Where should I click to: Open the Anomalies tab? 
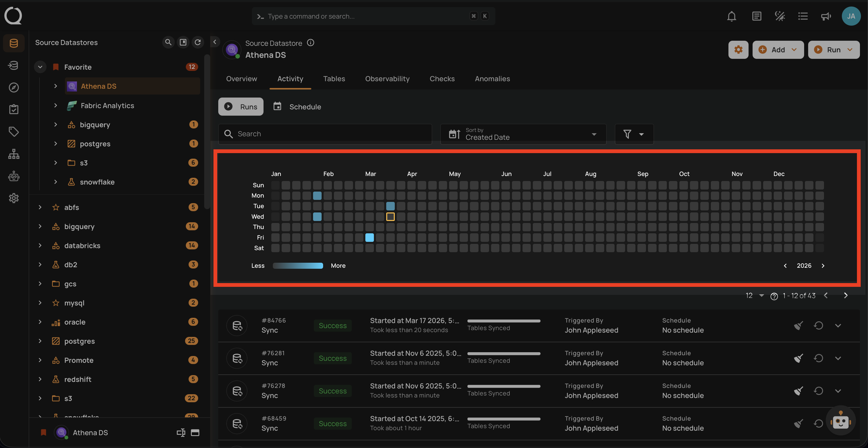point(492,78)
